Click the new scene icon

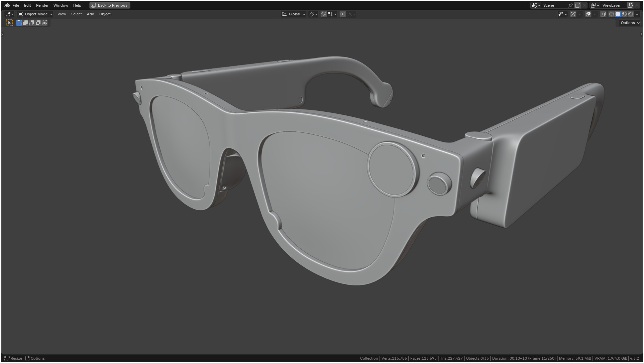[x=578, y=5]
